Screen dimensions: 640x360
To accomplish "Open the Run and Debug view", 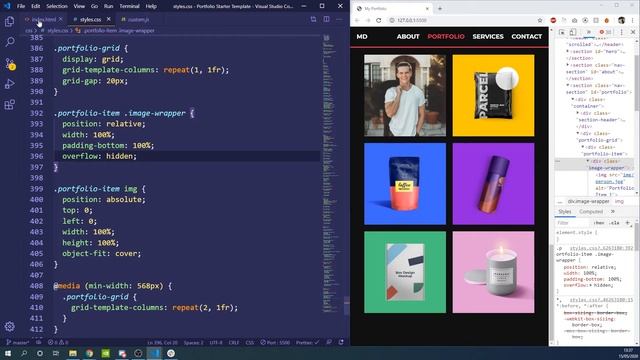I will (x=9, y=84).
